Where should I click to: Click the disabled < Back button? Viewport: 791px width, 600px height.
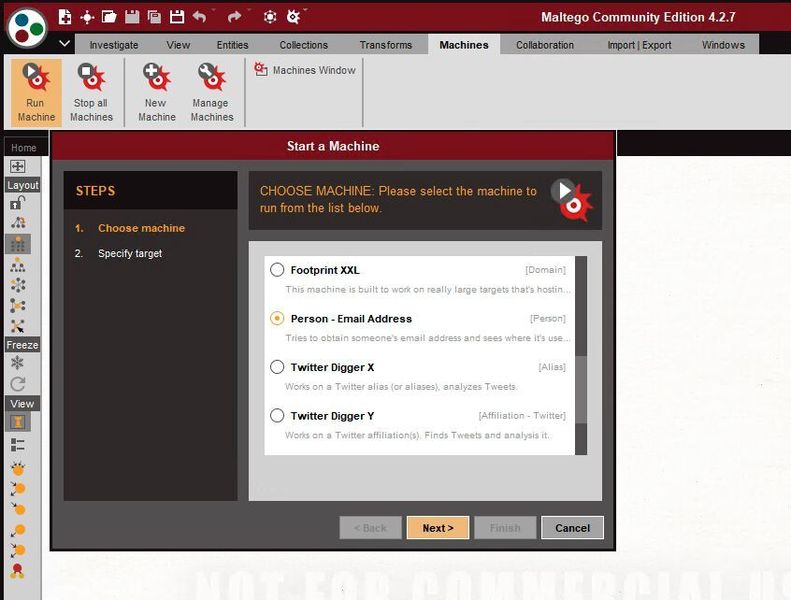(370, 528)
